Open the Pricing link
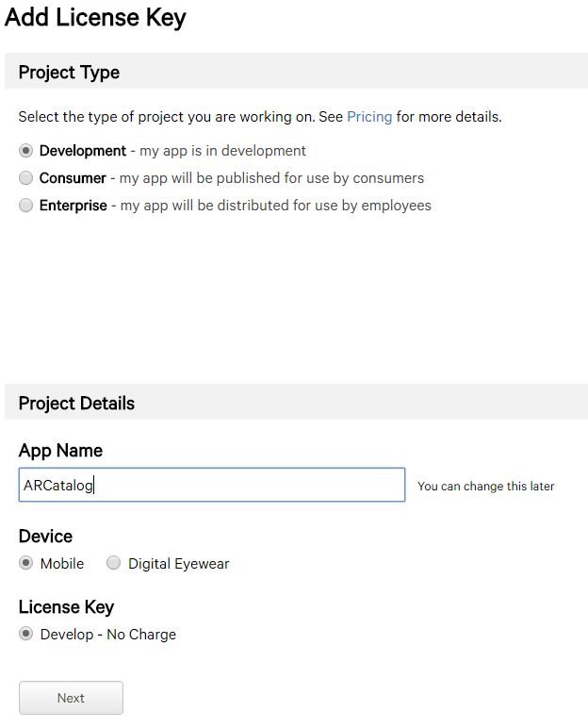Screen dimensions: 588x728 point(369,117)
